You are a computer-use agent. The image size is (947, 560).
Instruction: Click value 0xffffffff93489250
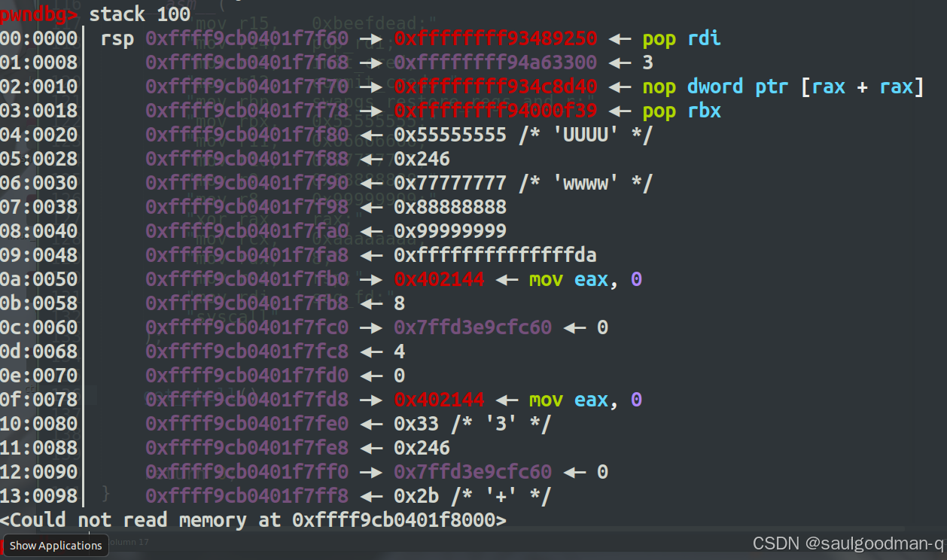(495, 38)
